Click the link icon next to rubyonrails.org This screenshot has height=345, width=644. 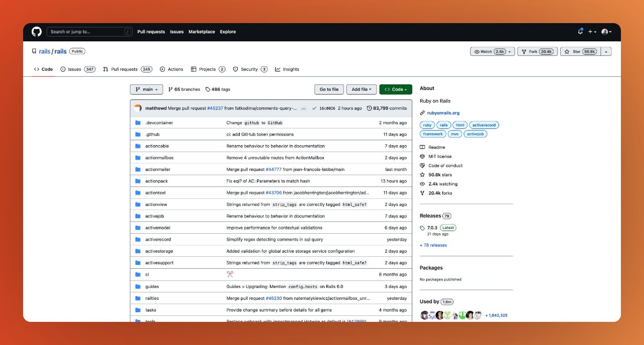(422, 113)
